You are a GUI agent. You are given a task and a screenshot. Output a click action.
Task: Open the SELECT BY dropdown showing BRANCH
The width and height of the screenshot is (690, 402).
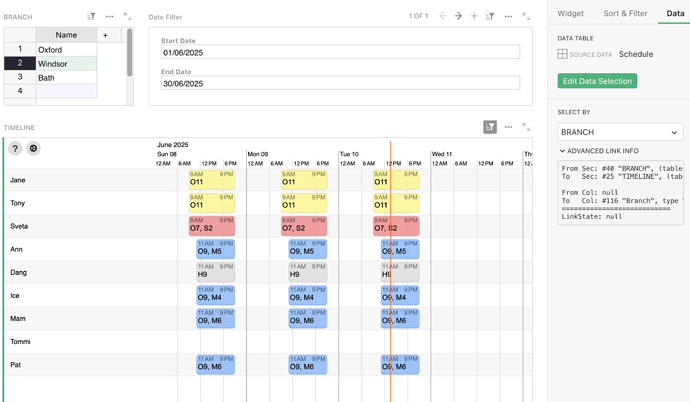coord(620,132)
